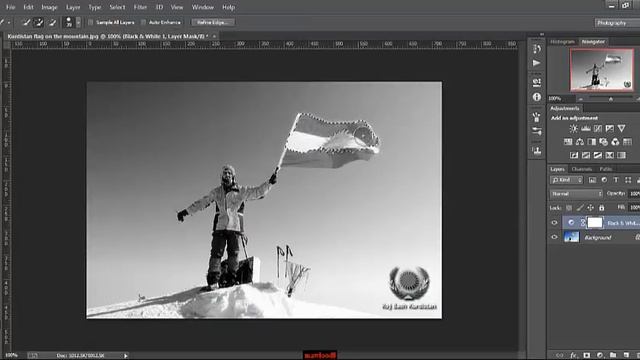Toggle filter for shape layers

coord(628,180)
